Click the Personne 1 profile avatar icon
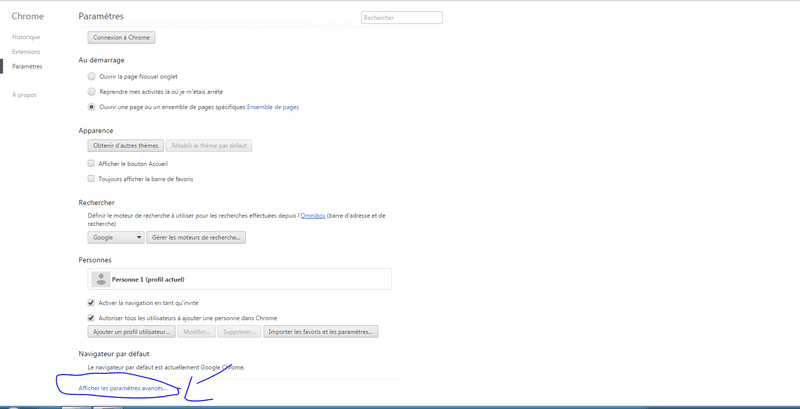 coord(101,279)
